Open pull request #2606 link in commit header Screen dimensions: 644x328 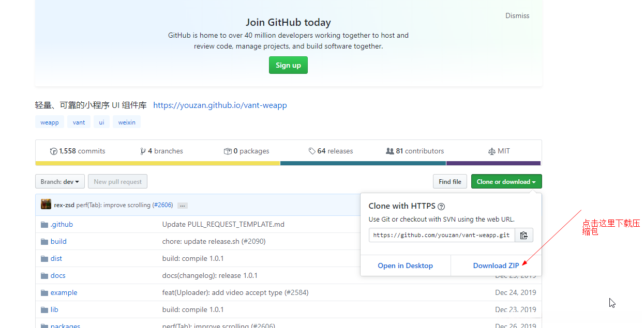162,205
